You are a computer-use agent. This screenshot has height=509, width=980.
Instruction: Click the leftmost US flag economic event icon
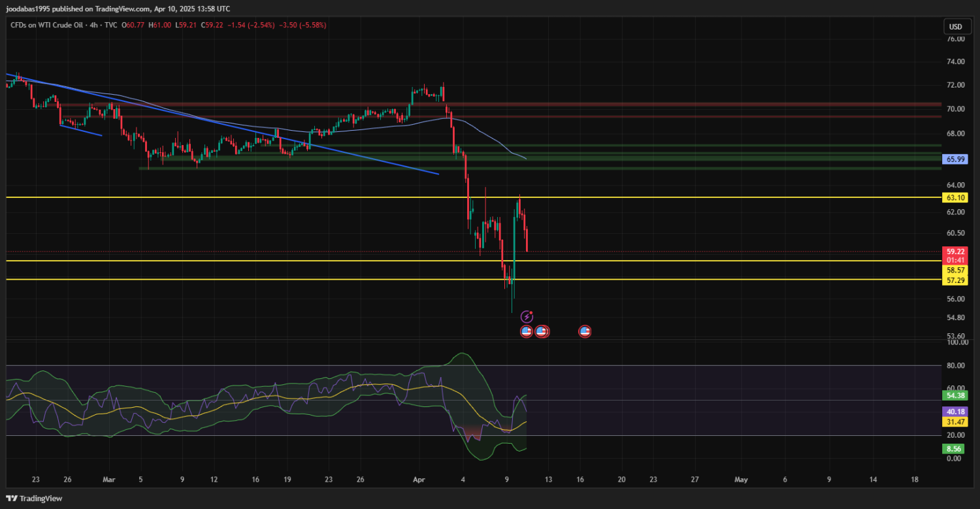527,331
